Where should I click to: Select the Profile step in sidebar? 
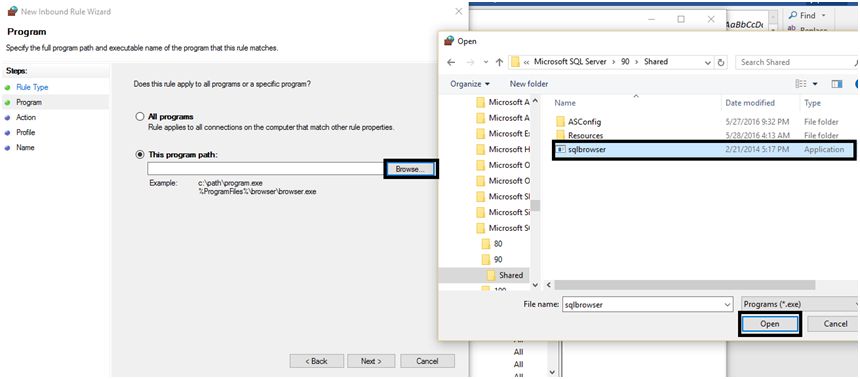(x=25, y=133)
